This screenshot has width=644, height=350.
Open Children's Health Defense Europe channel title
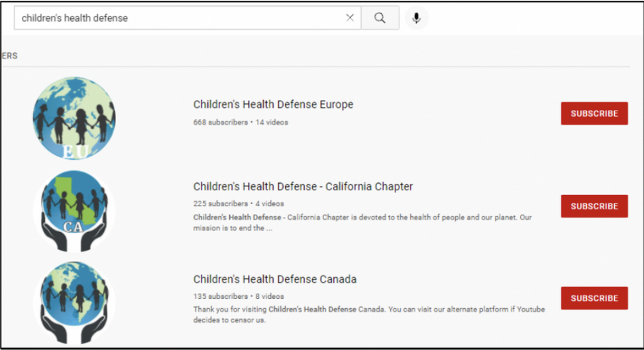pyautogui.click(x=273, y=104)
